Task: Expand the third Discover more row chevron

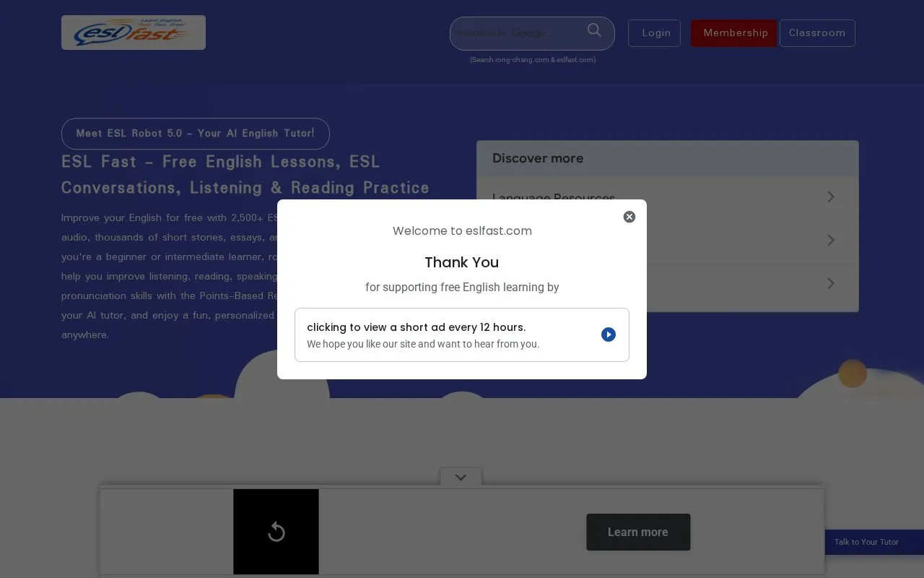Action: coord(831,283)
